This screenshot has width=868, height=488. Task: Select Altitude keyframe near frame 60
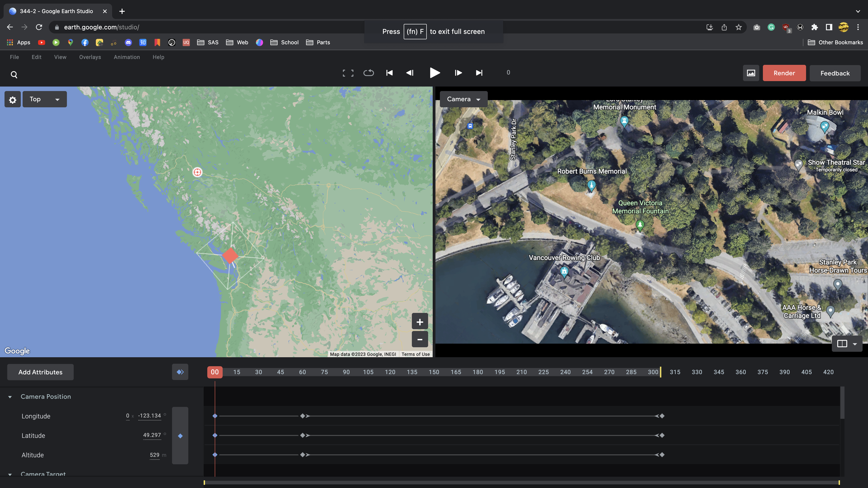(x=303, y=455)
